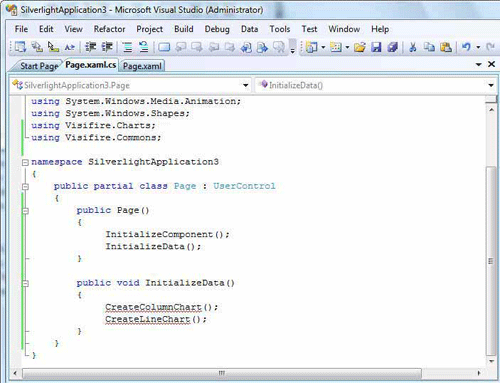This screenshot has height=383, width=500.
Task: Click the Paste clipboard icon
Action: tap(446, 47)
